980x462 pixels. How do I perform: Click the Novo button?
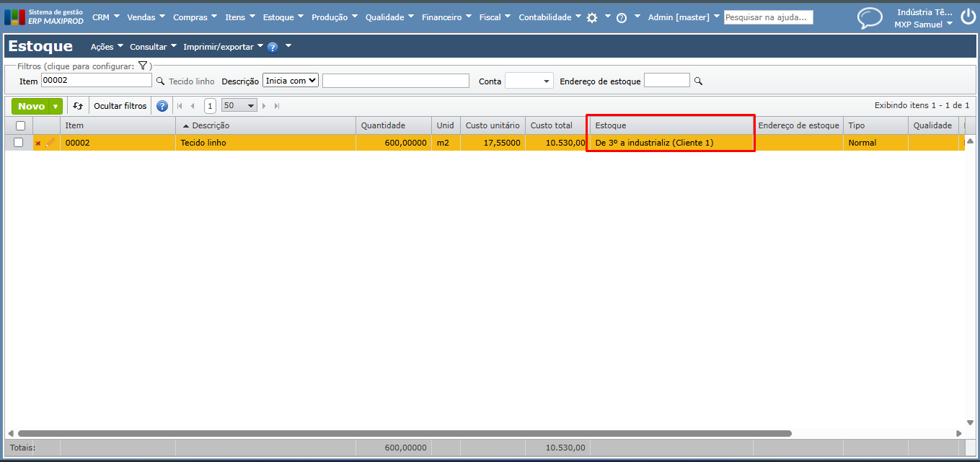click(31, 106)
